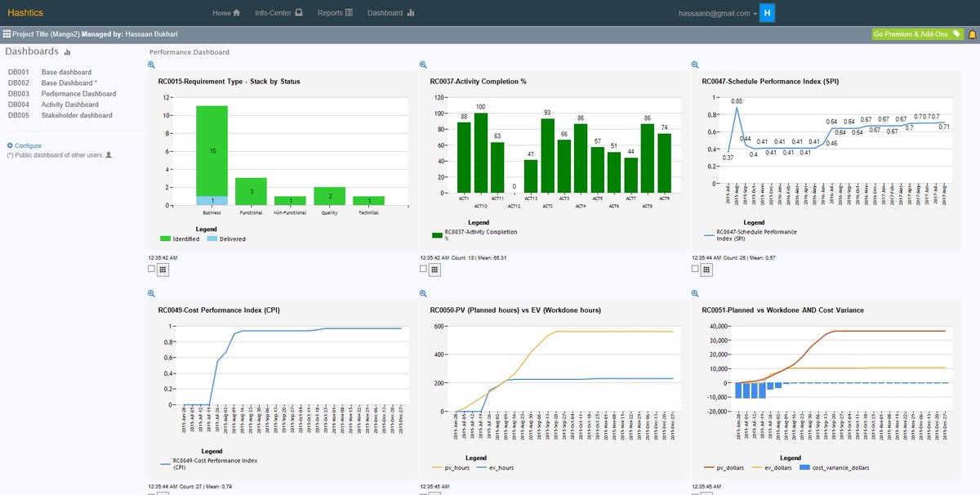980x495 pixels.
Task: Show data grid for RC0047 SPI chart
Action: click(706, 268)
